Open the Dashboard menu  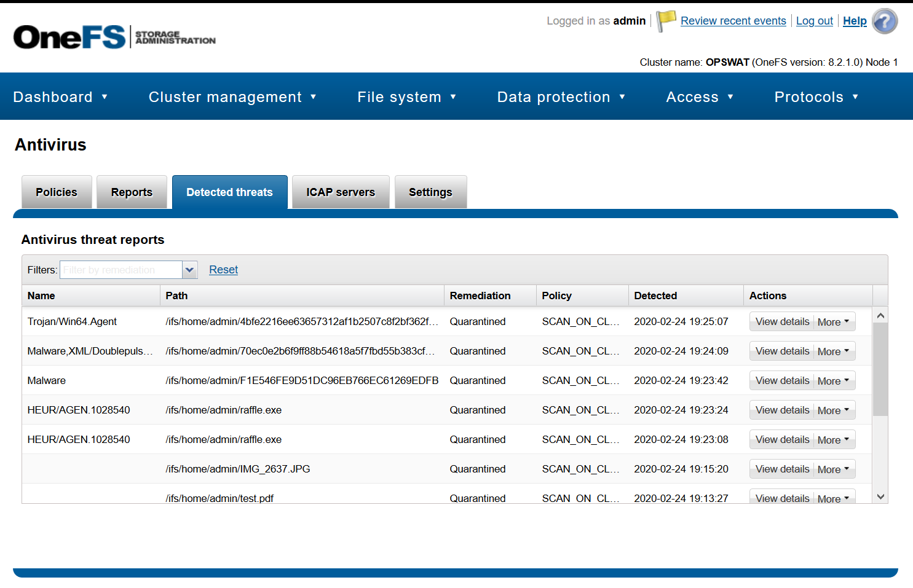click(x=60, y=97)
